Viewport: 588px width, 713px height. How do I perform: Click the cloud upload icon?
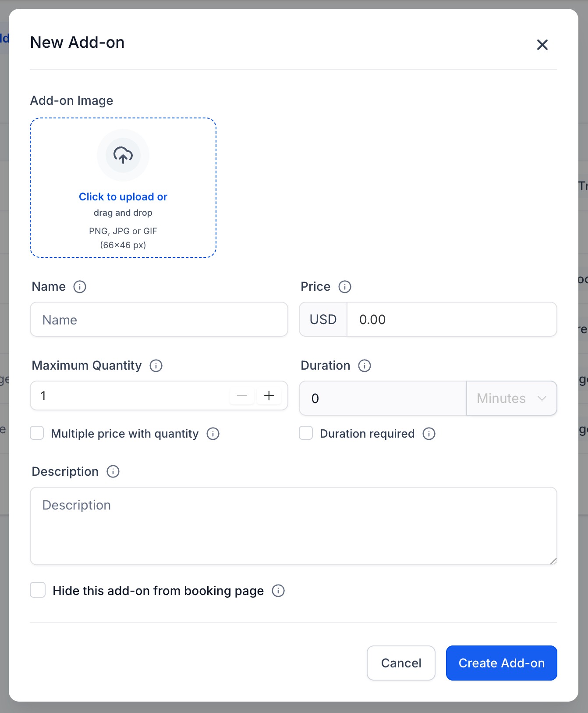click(x=123, y=155)
